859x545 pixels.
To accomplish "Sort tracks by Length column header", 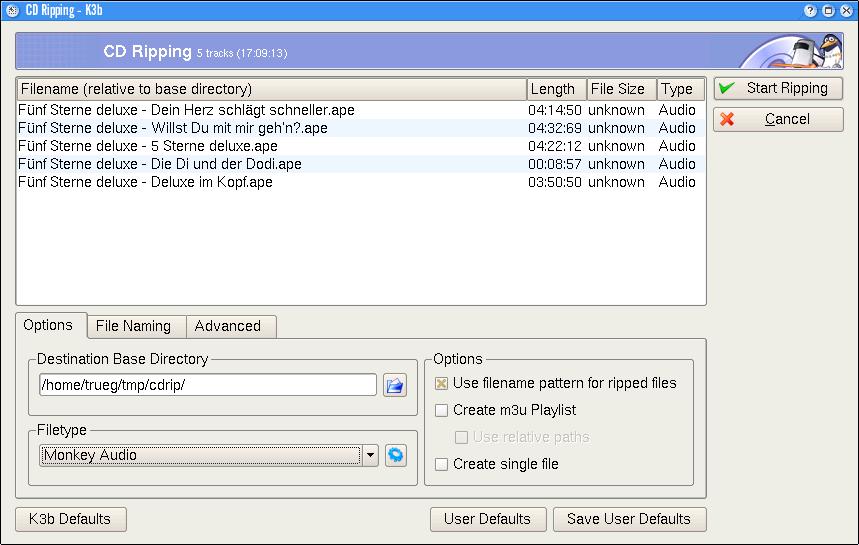I will point(557,89).
